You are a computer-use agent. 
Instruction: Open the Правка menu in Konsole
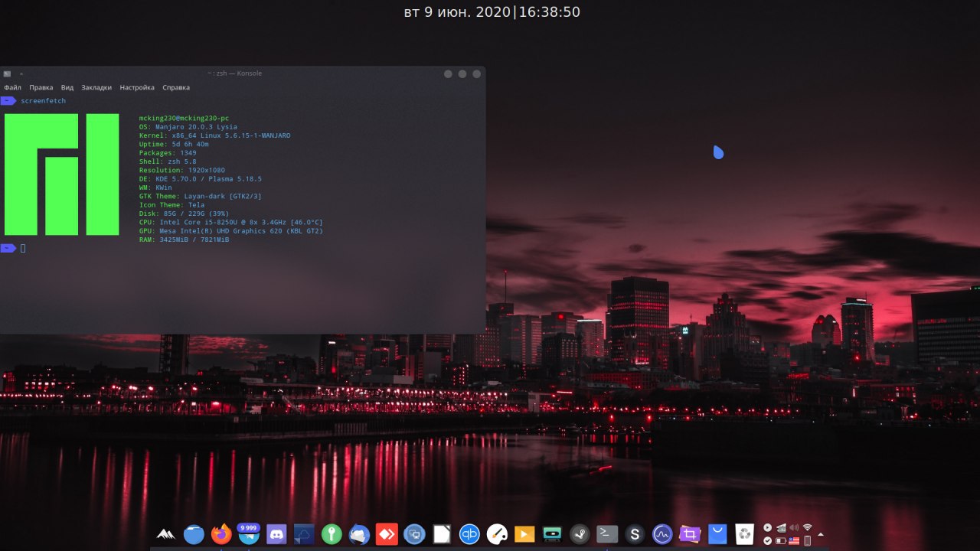coord(41,87)
